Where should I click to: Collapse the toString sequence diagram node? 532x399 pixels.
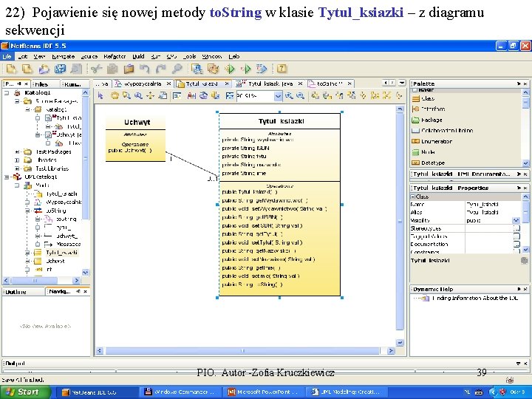click(28, 211)
